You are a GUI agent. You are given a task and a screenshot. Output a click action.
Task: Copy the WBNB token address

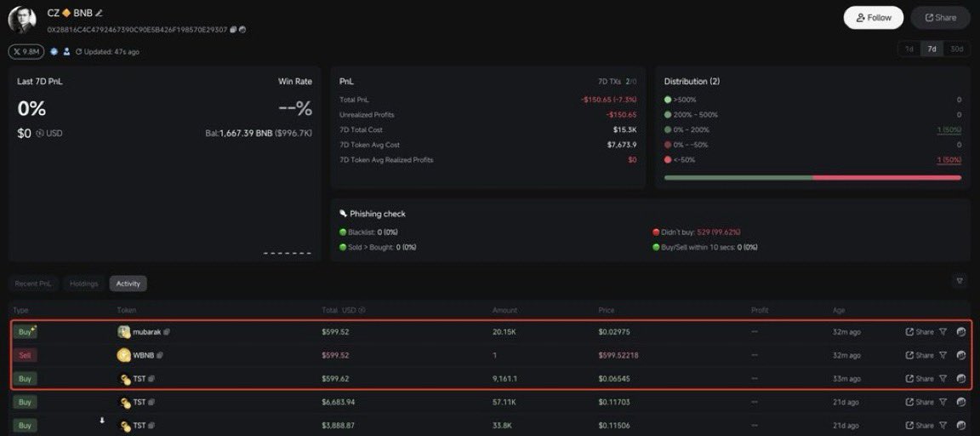(160, 355)
